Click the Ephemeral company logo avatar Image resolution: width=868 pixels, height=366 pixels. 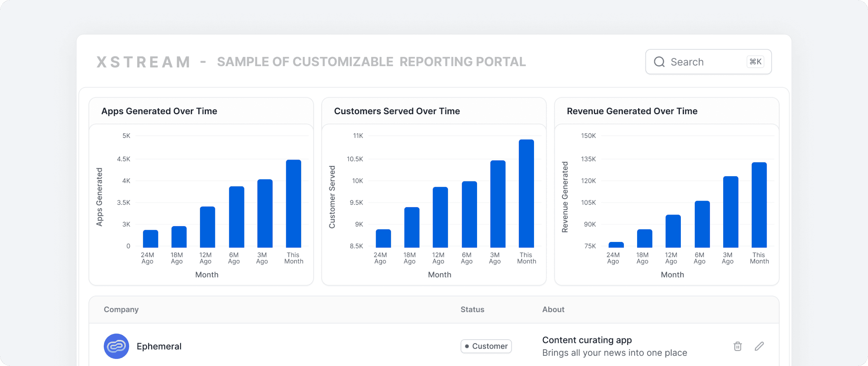[116, 346]
